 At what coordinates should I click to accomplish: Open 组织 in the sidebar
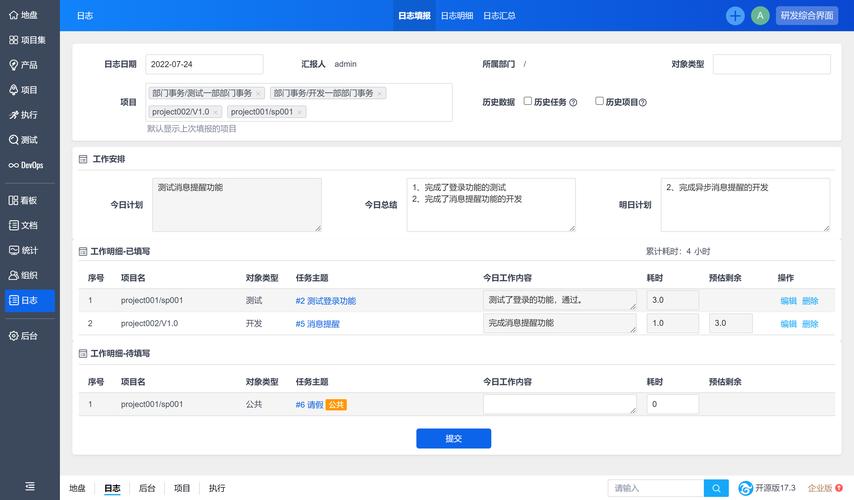click(x=23, y=276)
